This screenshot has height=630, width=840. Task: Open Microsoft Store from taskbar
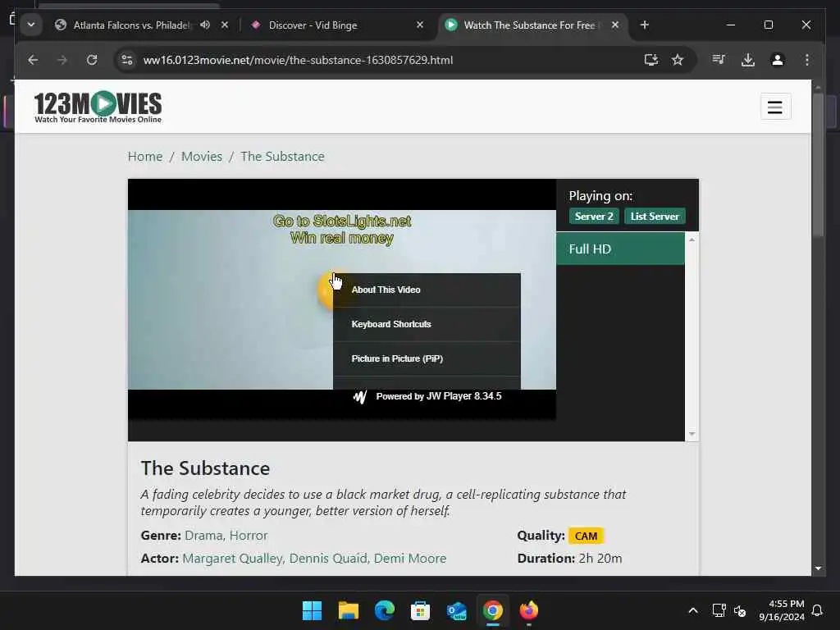coord(421,610)
